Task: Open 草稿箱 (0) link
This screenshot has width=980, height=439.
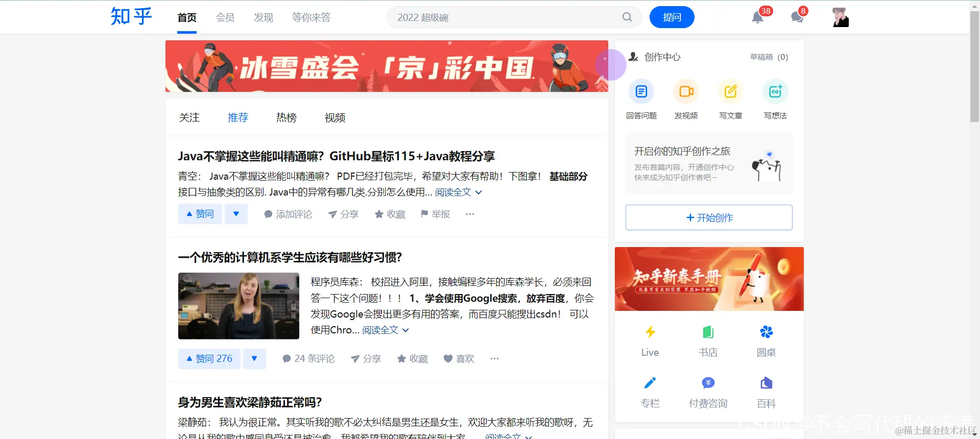Action: [769, 57]
